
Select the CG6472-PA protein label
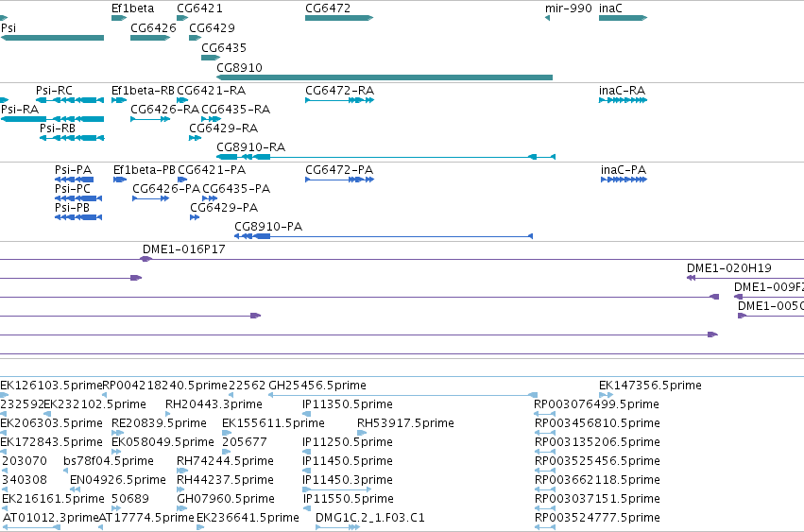339,170
